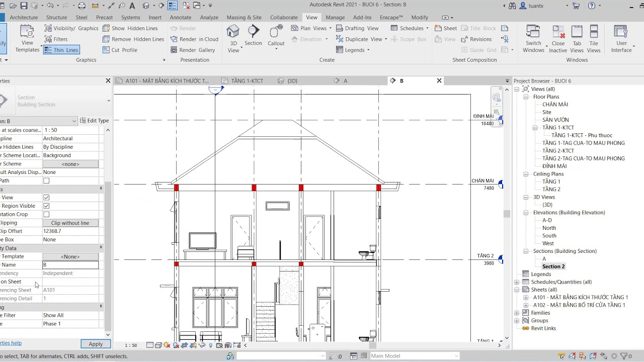Open the Annotate ribbon tab
The image size is (644, 362).
[181, 17]
